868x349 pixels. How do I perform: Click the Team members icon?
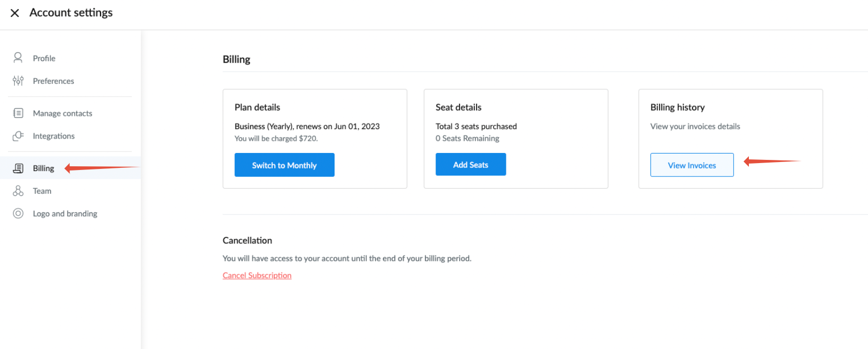[18, 191]
